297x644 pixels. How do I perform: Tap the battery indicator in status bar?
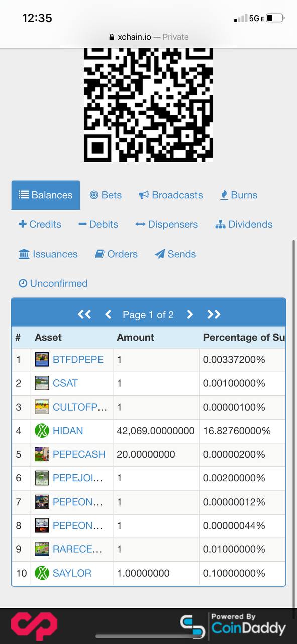click(275, 18)
